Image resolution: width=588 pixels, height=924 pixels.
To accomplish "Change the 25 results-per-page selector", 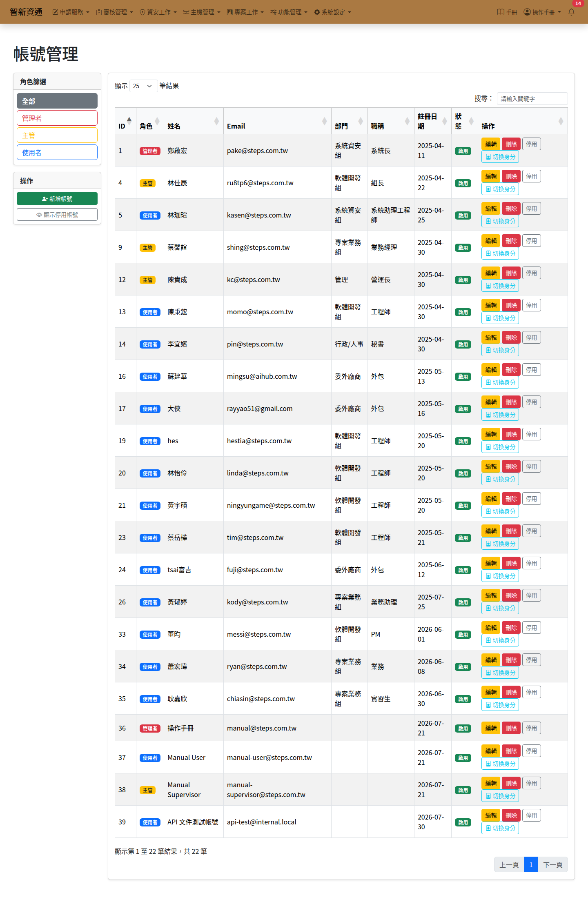I will (143, 86).
